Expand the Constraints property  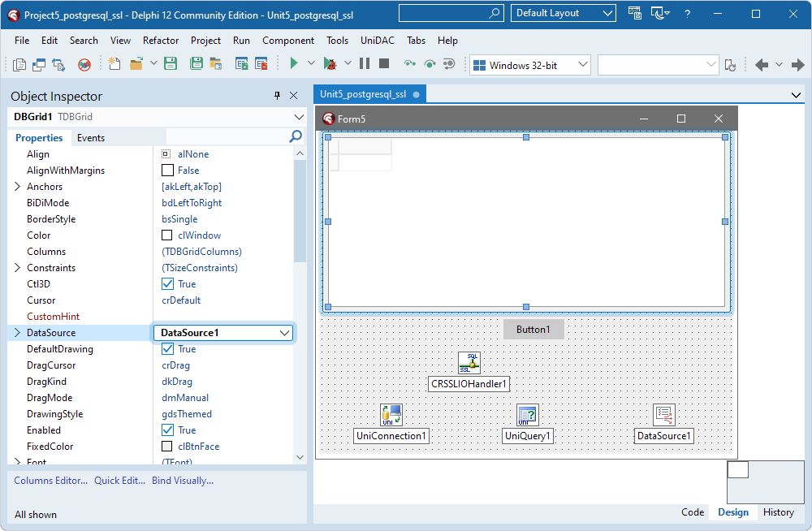point(17,267)
